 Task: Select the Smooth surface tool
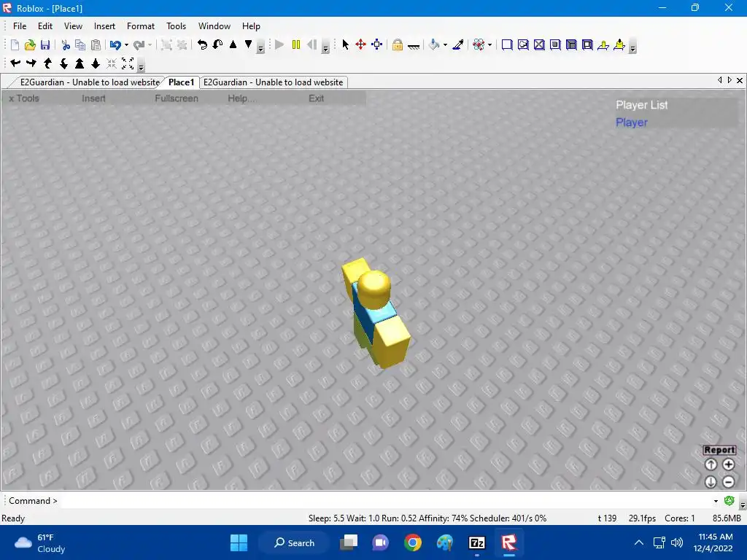pos(508,44)
